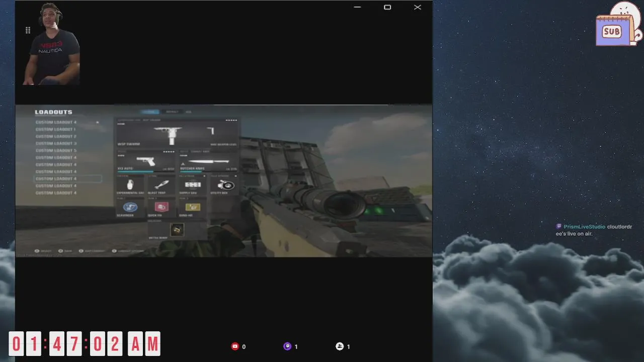Click the PrismLiveStudio chat username
Image resolution: width=644 pixels, height=362 pixels.
click(x=584, y=227)
